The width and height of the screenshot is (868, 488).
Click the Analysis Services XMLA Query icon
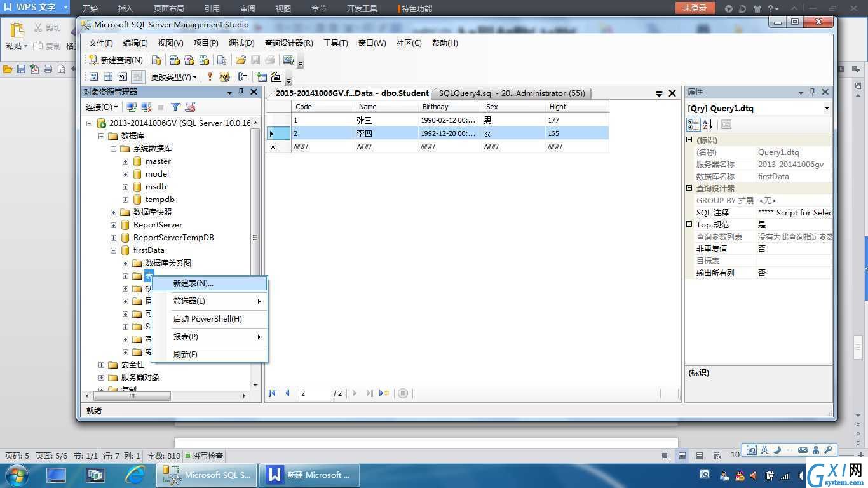(x=204, y=60)
